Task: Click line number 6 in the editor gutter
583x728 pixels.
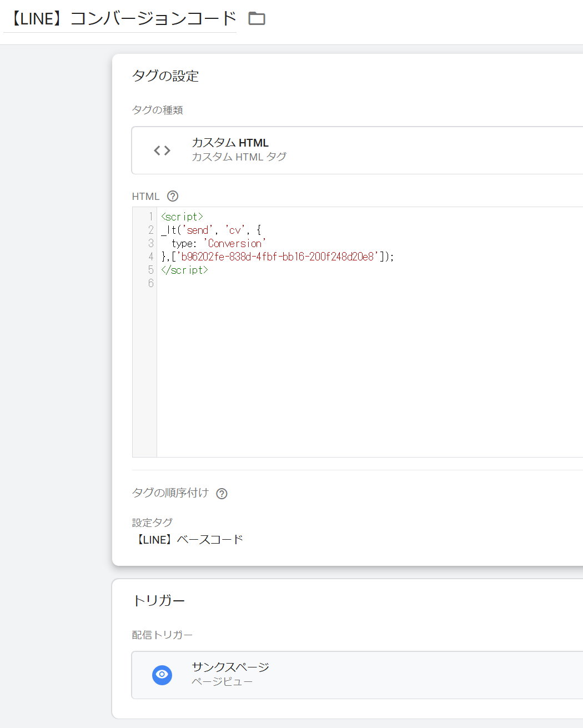Action: [150, 283]
